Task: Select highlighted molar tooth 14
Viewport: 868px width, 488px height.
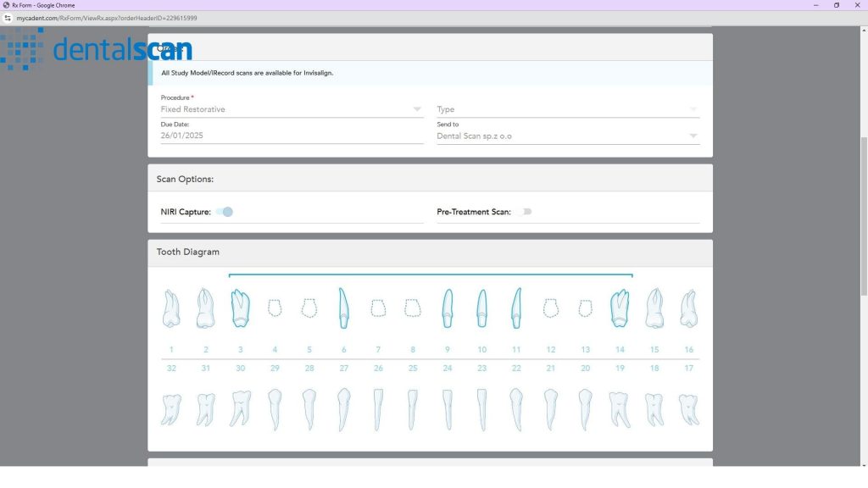Action: coord(620,308)
